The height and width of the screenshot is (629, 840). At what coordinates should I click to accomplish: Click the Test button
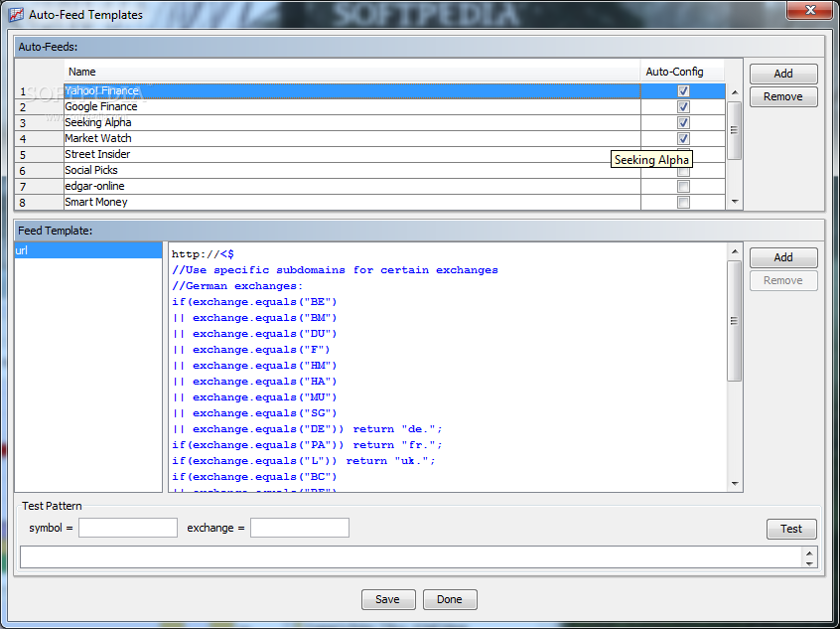[x=791, y=529]
